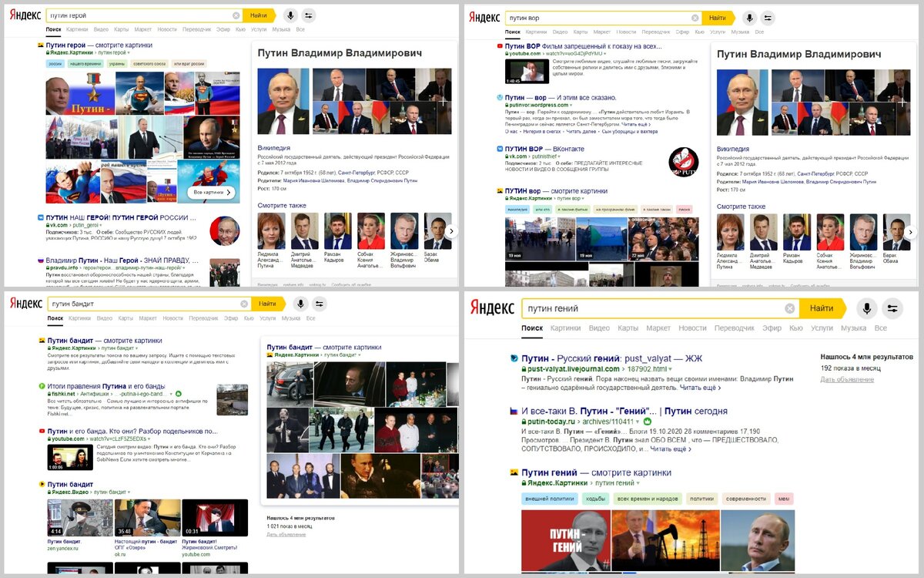Open search settings icon in 'путин вор' panel
The width and height of the screenshot is (924, 578).
[768, 18]
